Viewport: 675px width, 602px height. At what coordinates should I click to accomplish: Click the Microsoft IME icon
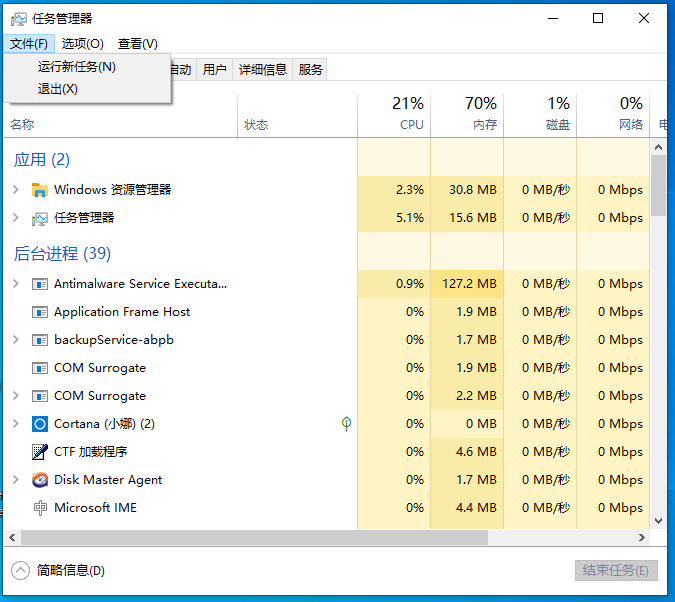(x=40, y=508)
